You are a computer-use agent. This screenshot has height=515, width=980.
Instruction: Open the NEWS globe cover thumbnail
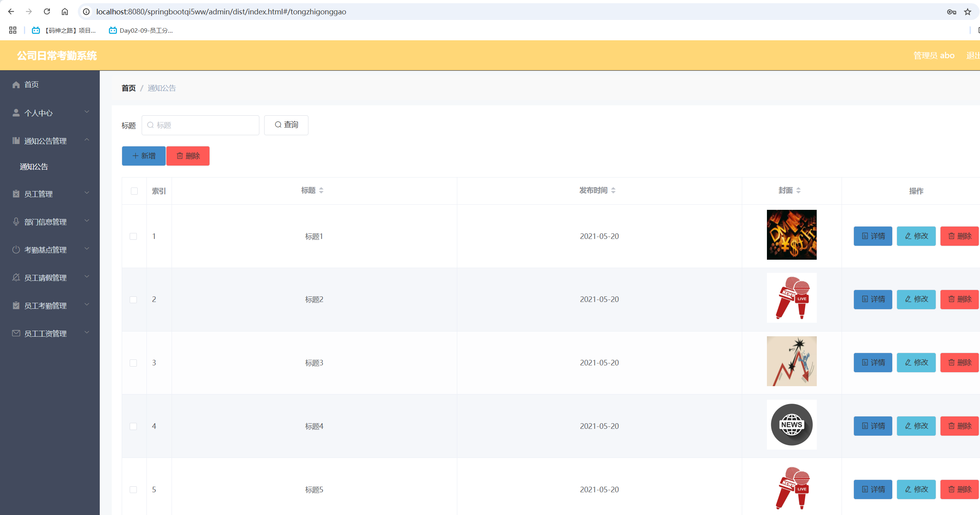(x=791, y=425)
